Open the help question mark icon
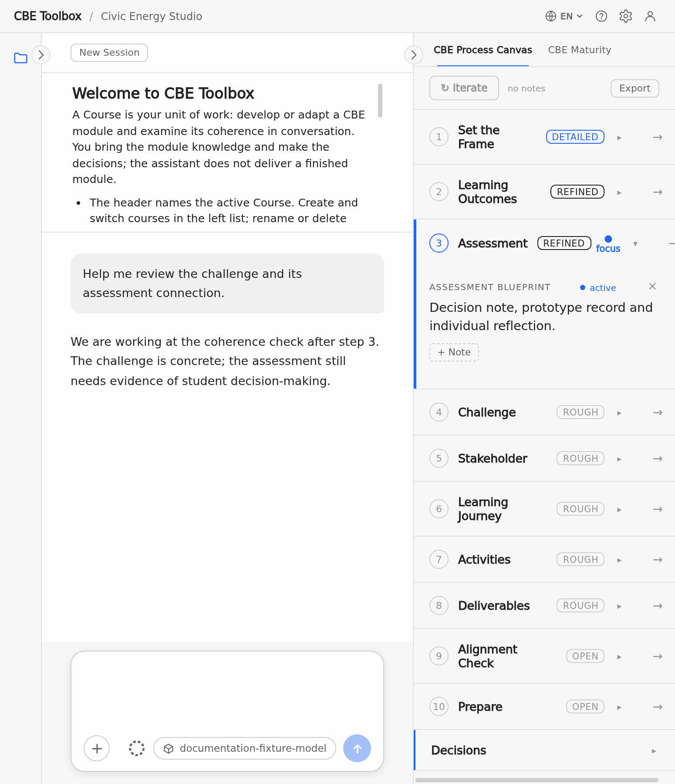675x784 pixels. click(601, 16)
